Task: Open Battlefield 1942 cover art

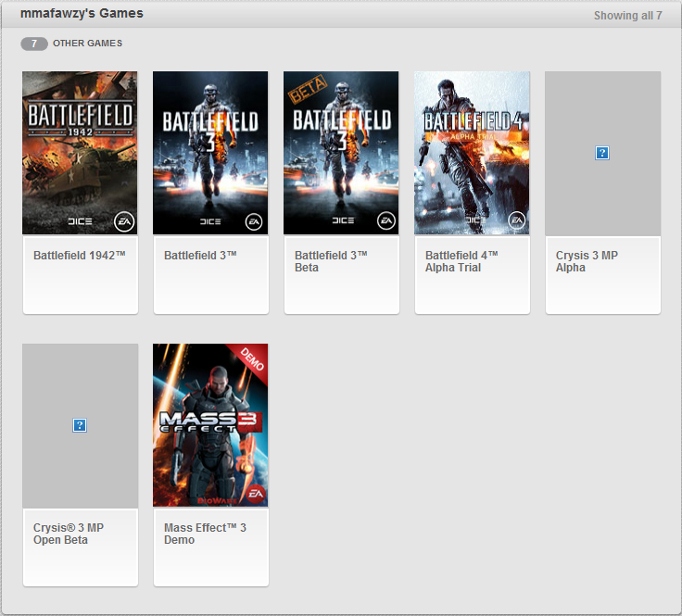Action: [80, 153]
